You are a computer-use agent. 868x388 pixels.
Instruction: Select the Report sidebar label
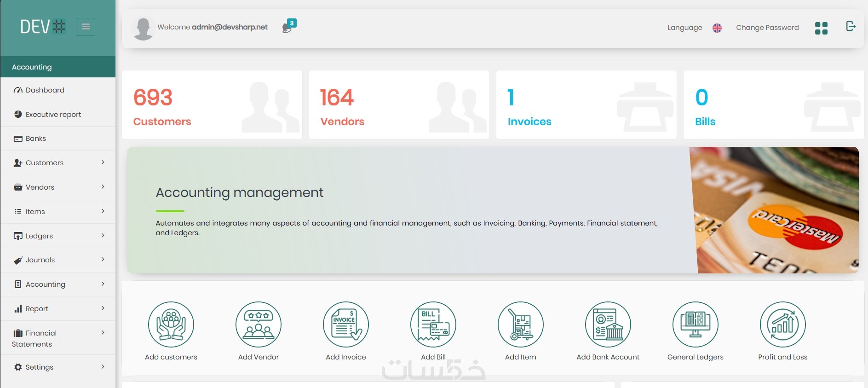pos(37,309)
